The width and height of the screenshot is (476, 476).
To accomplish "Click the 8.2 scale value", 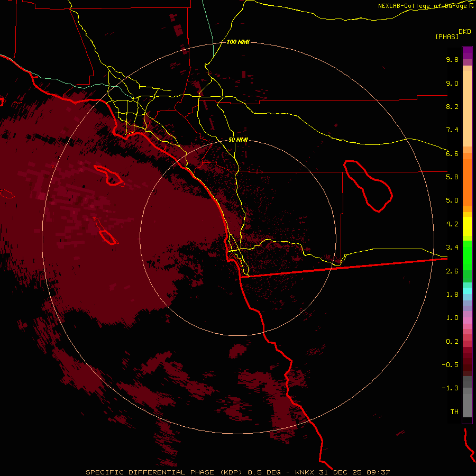I will pos(452,106).
